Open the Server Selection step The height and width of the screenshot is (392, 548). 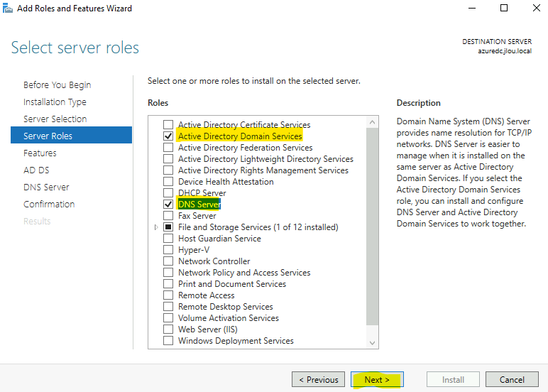[55, 119]
